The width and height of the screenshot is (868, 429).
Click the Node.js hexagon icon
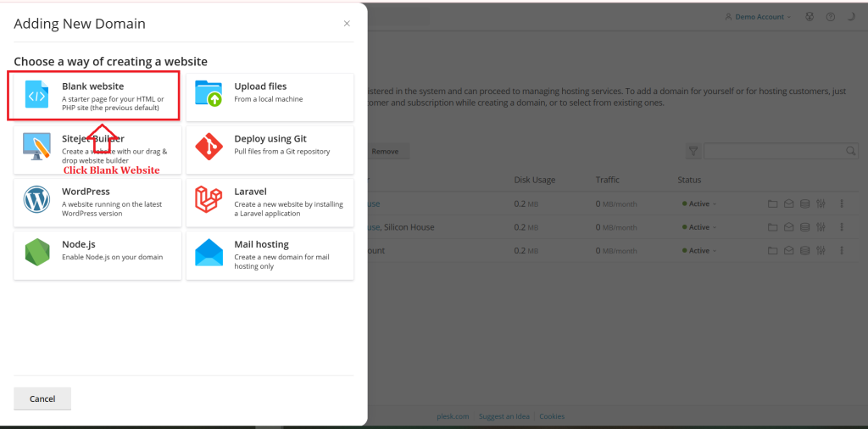coord(37,253)
